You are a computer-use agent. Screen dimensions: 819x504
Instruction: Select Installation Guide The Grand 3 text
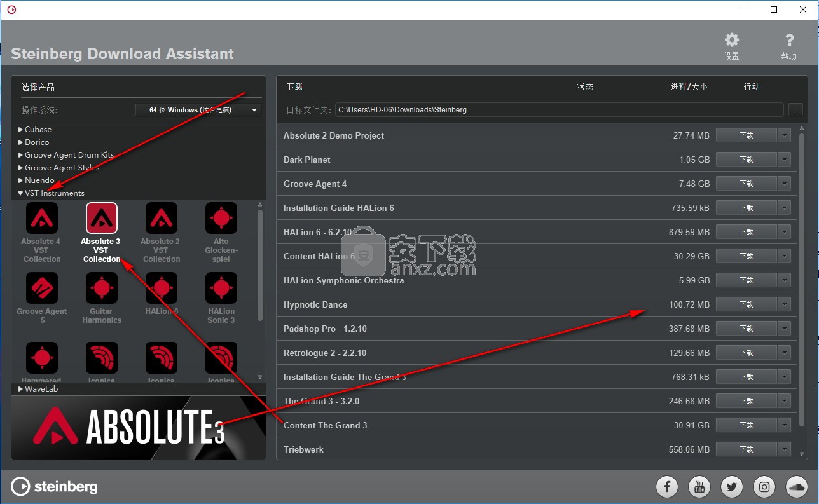click(x=345, y=377)
